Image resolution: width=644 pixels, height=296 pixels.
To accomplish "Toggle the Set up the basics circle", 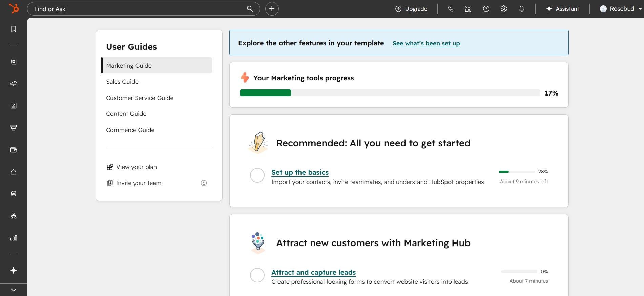I will (x=257, y=175).
